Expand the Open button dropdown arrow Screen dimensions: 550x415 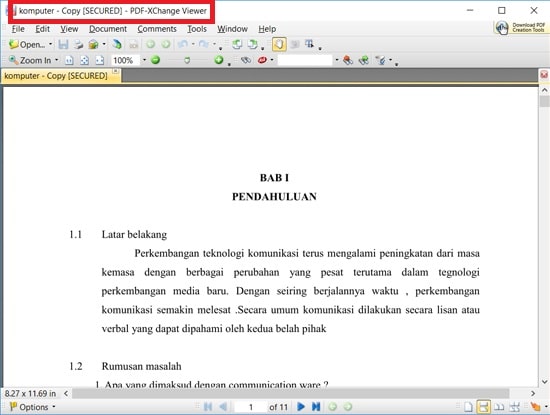(x=51, y=44)
